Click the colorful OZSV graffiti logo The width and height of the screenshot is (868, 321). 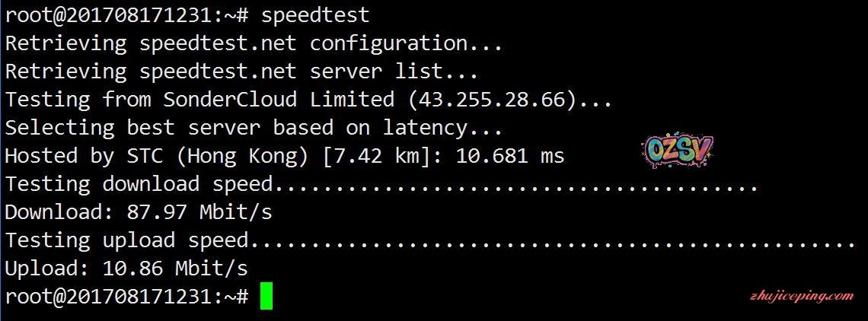pos(677,152)
